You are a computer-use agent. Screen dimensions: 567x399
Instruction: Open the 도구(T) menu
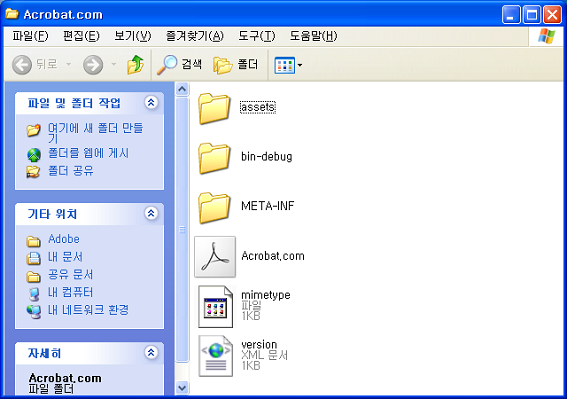[x=257, y=36]
